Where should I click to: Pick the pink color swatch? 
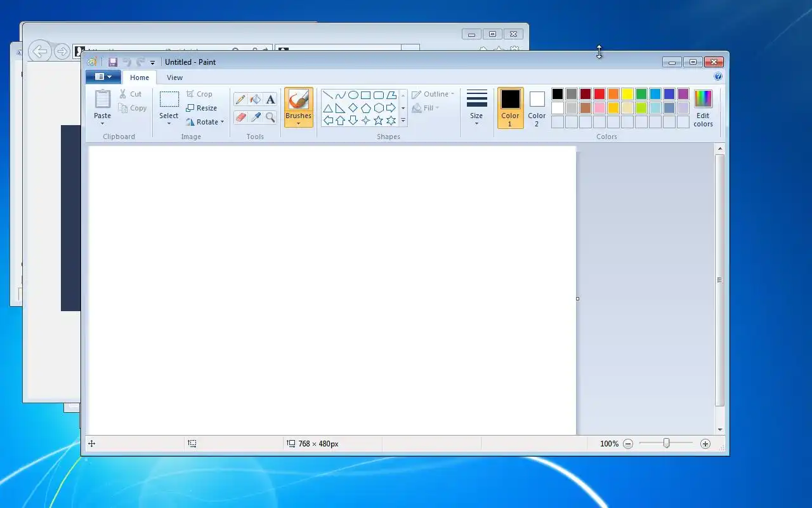point(599,108)
